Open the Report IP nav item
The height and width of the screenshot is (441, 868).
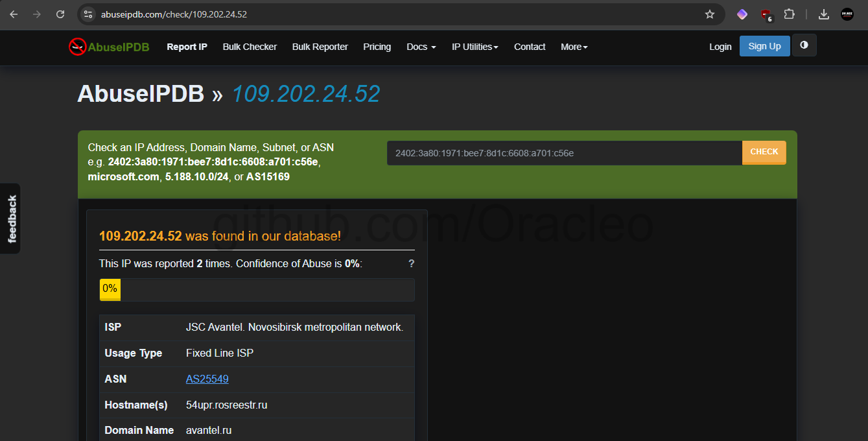click(x=187, y=47)
